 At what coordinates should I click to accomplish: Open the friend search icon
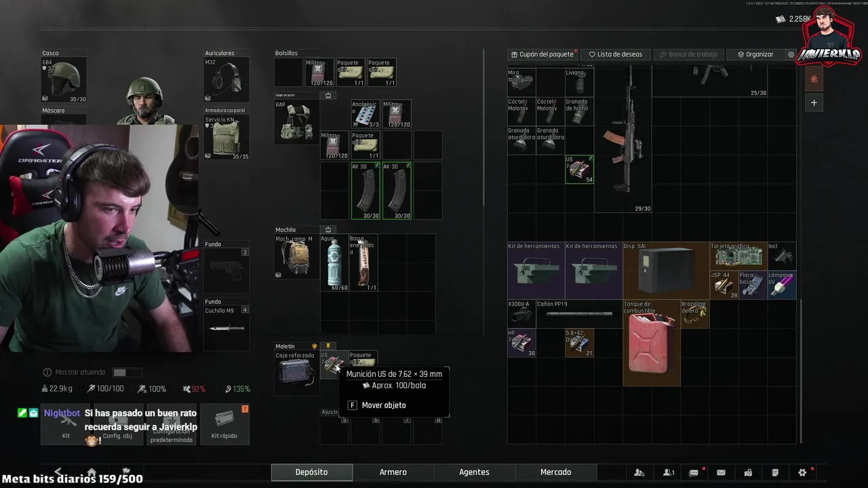(639, 472)
